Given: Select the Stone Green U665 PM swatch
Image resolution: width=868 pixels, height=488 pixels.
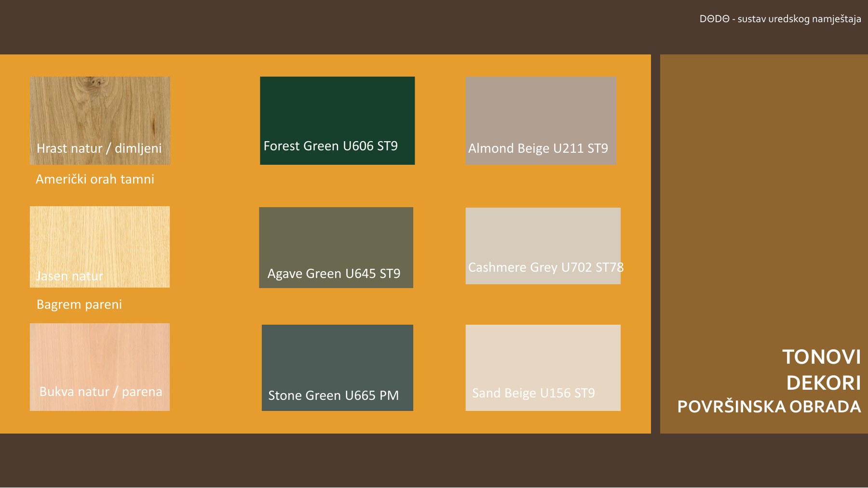Looking at the screenshot, I should coord(338,368).
